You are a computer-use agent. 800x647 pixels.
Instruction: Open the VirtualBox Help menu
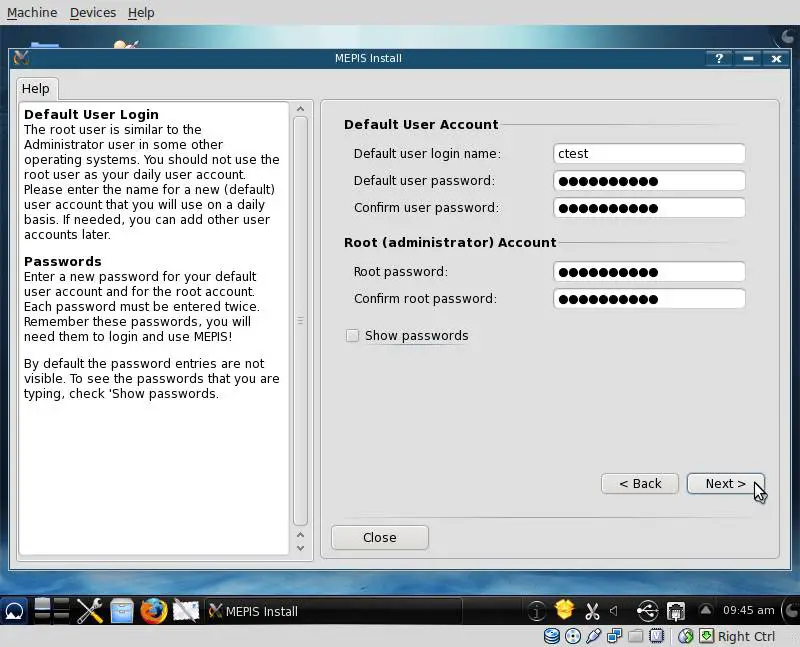click(x=141, y=12)
